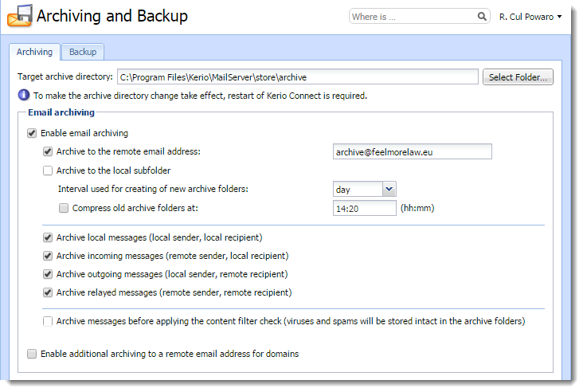Switch to the Backup tab
583x392 pixels.
point(83,52)
